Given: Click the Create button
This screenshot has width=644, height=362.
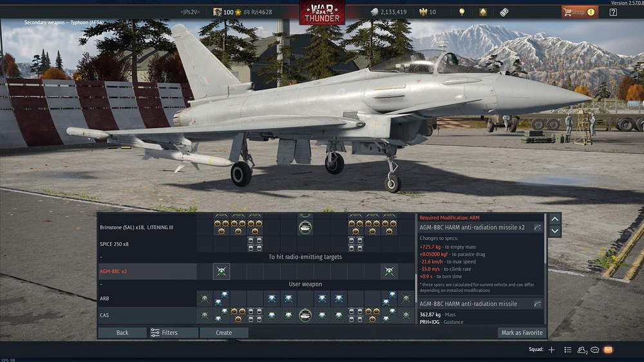Looking at the screenshot, I should click(224, 332).
